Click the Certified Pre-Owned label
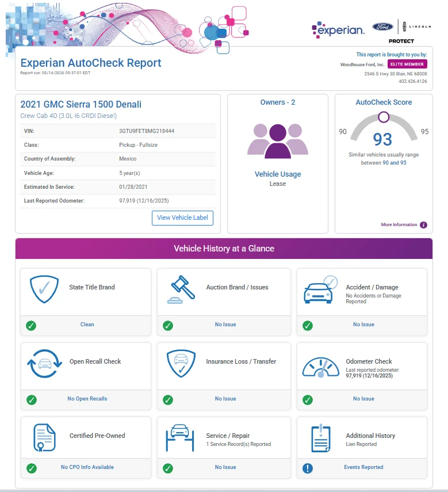Image resolution: width=448 pixels, height=492 pixels. pos(97,436)
